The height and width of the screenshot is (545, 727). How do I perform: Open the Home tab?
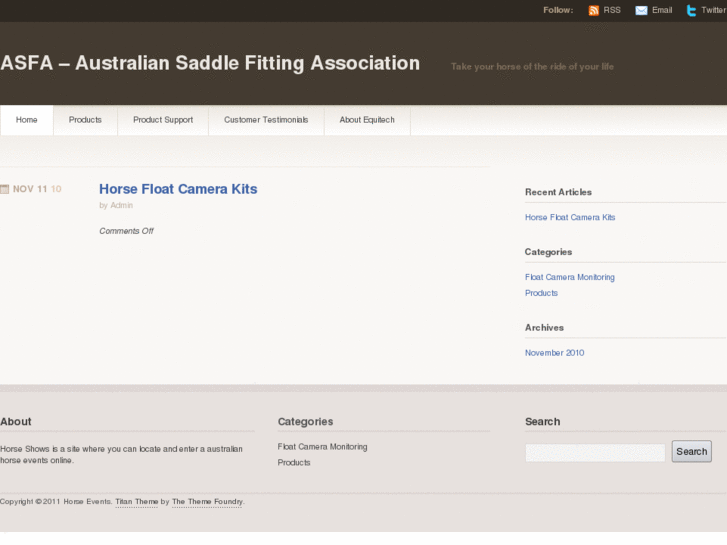pos(27,120)
